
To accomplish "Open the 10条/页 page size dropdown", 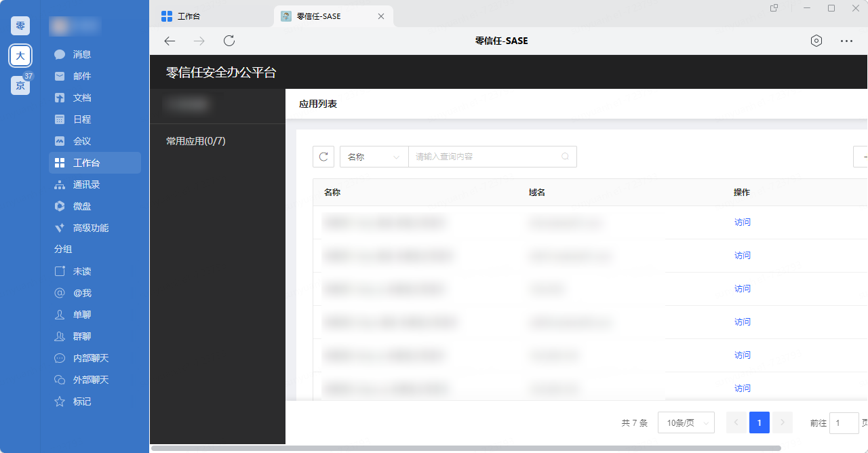I will point(686,422).
